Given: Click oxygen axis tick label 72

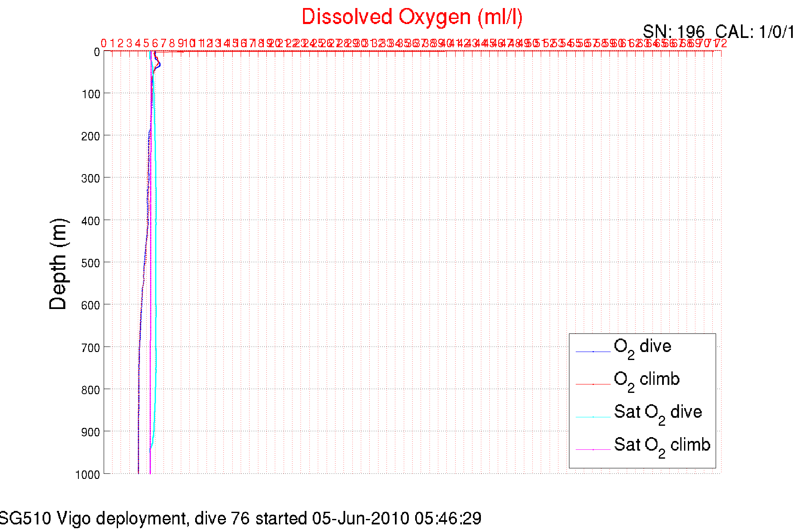Looking at the screenshot, I should [x=721, y=43].
